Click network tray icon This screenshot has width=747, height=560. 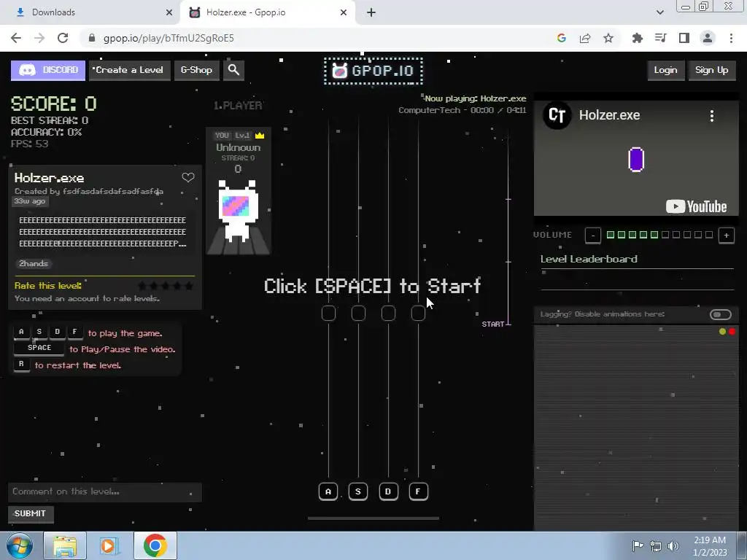coord(656,546)
